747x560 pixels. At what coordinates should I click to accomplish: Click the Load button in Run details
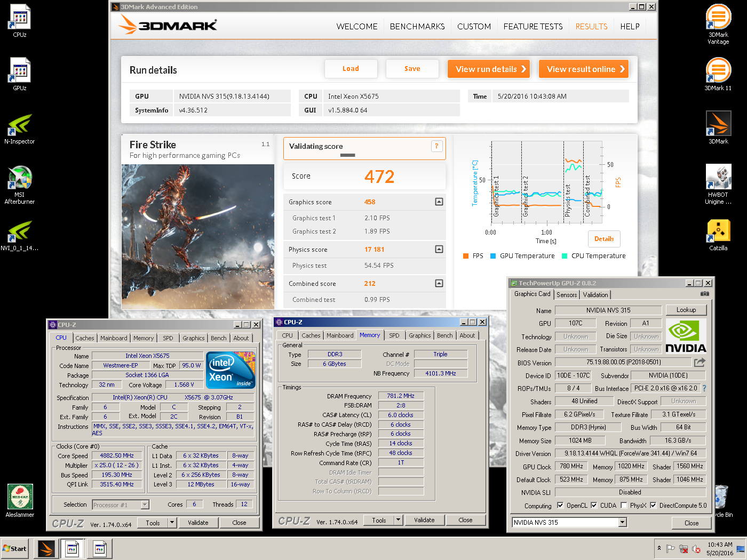351,69
